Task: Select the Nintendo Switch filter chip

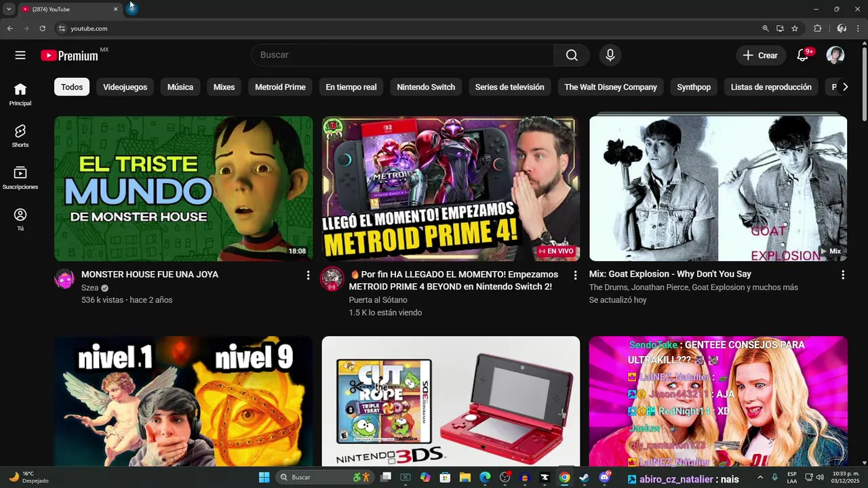Action: coord(426,87)
